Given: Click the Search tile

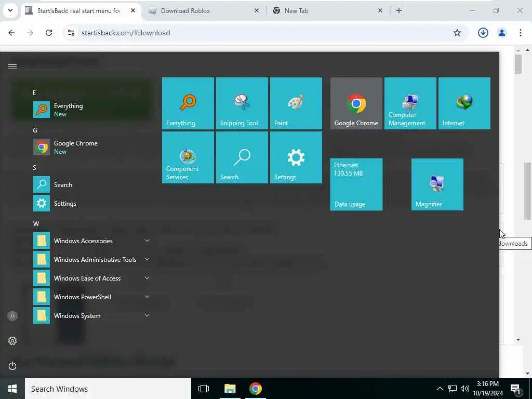Looking at the screenshot, I should [x=242, y=157].
